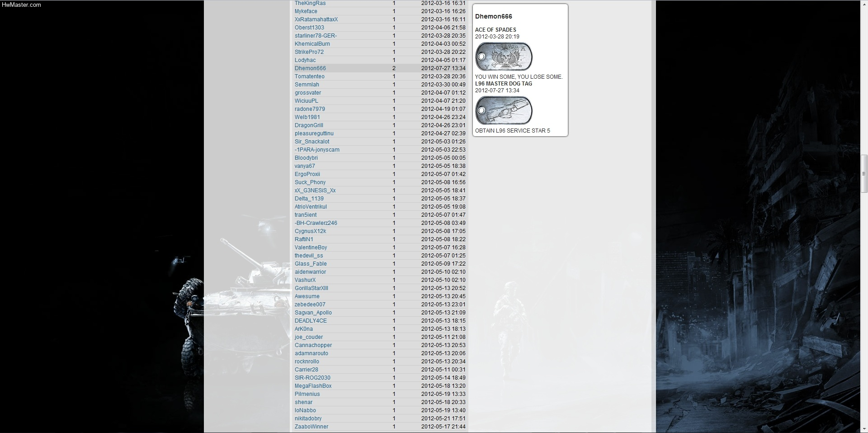Open player vanya67 link
868x433 pixels.
(305, 166)
